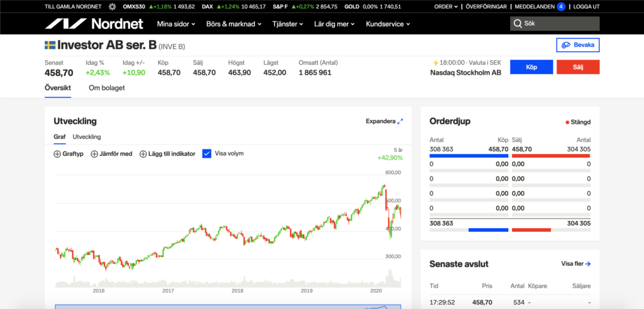Click the Expandera arrows icon

point(401,121)
